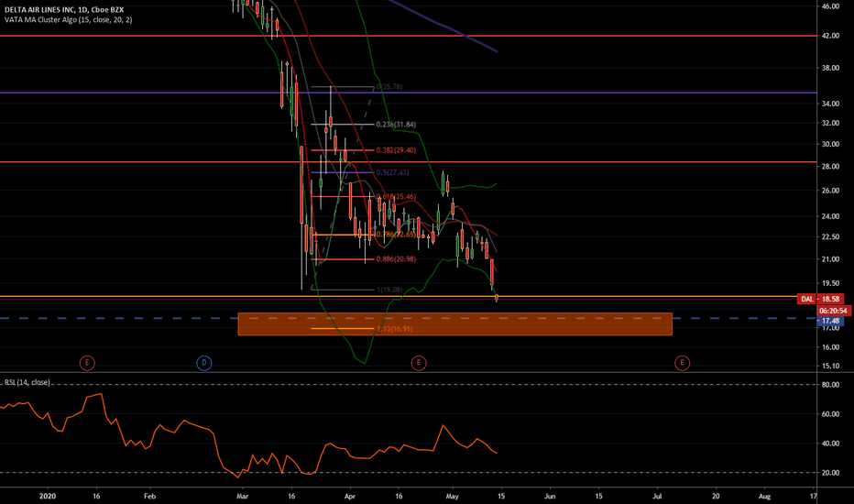This screenshot has width=854, height=504.
Task: Click 80.00 on the RSI axis
Action: 830,385
